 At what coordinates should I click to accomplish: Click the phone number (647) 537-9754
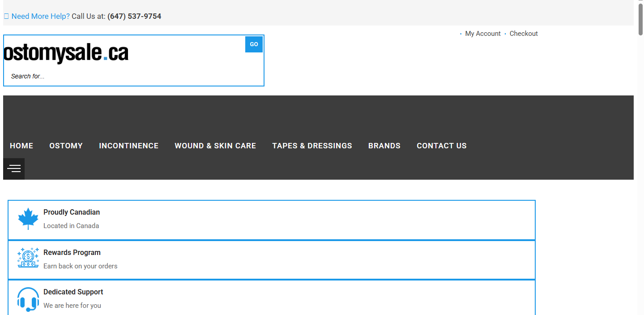pyautogui.click(x=134, y=16)
